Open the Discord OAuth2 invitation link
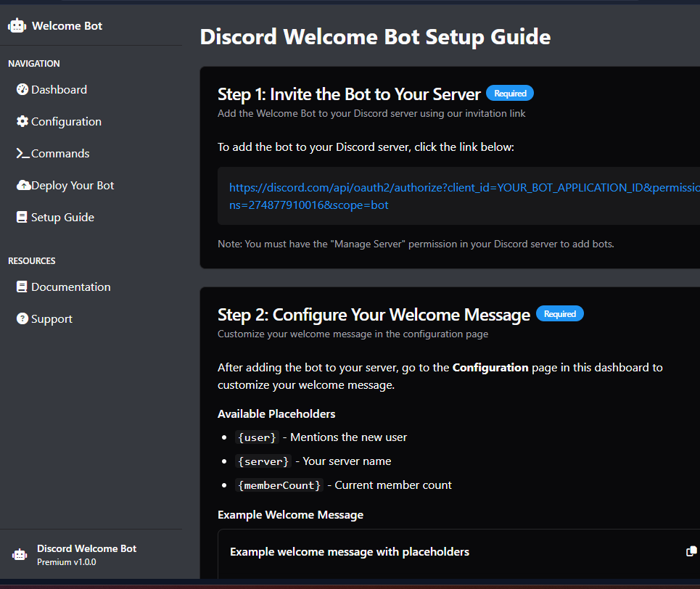Image resolution: width=700 pixels, height=589 pixels. [464, 196]
